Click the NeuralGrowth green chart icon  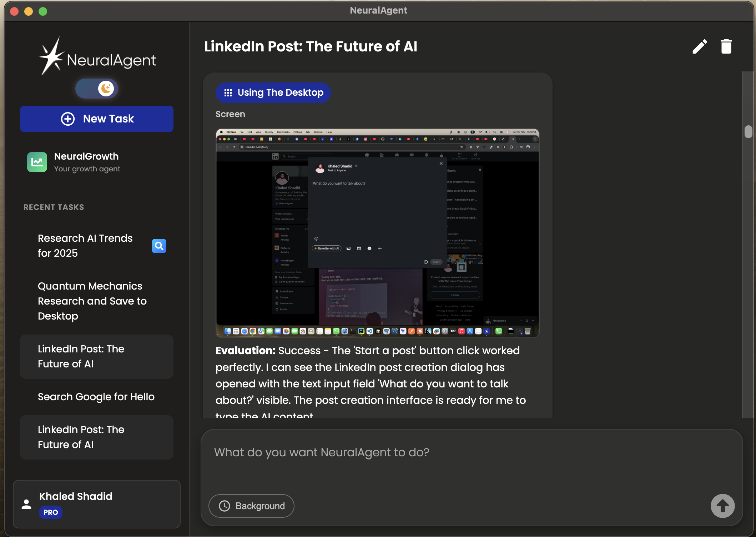37,162
